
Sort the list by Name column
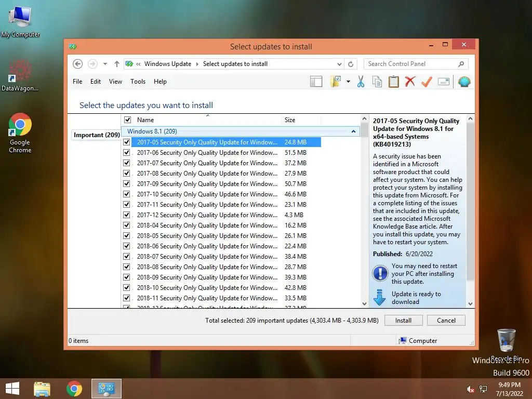point(207,120)
